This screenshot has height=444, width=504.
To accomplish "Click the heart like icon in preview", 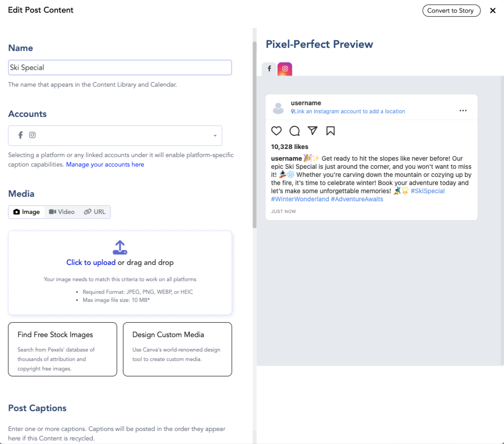I will tap(276, 131).
